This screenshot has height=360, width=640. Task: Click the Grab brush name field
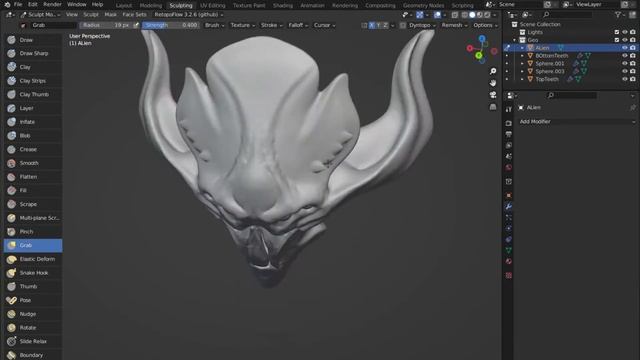pos(53,25)
